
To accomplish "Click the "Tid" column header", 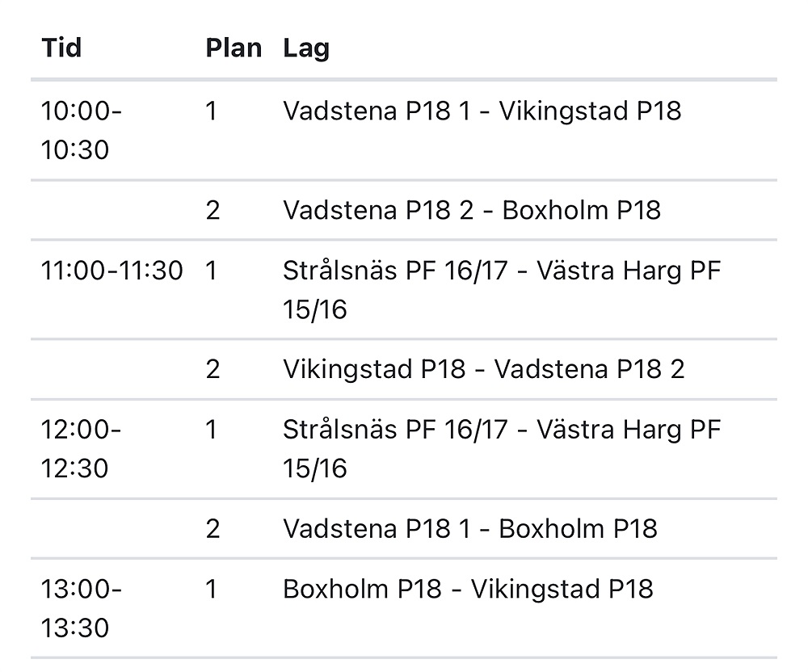I will tap(61, 48).
